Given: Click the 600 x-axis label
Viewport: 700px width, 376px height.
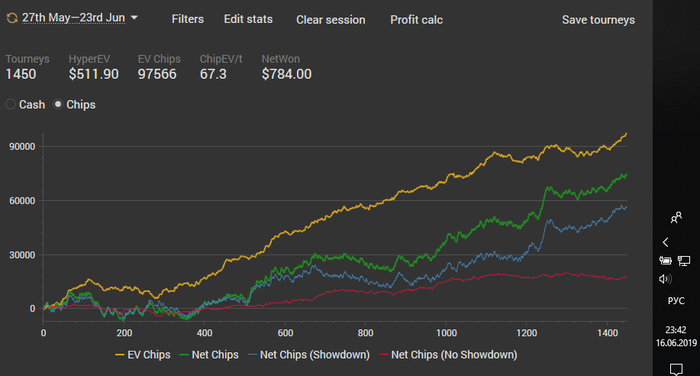Looking at the screenshot, I should pyautogui.click(x=285, y=333).
